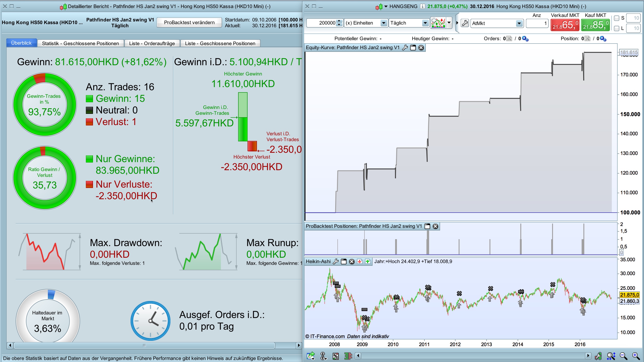Click the order settings wrench icon
This screenshot has height=362, width=644.
pyautogui.click(x=465, y=23)
